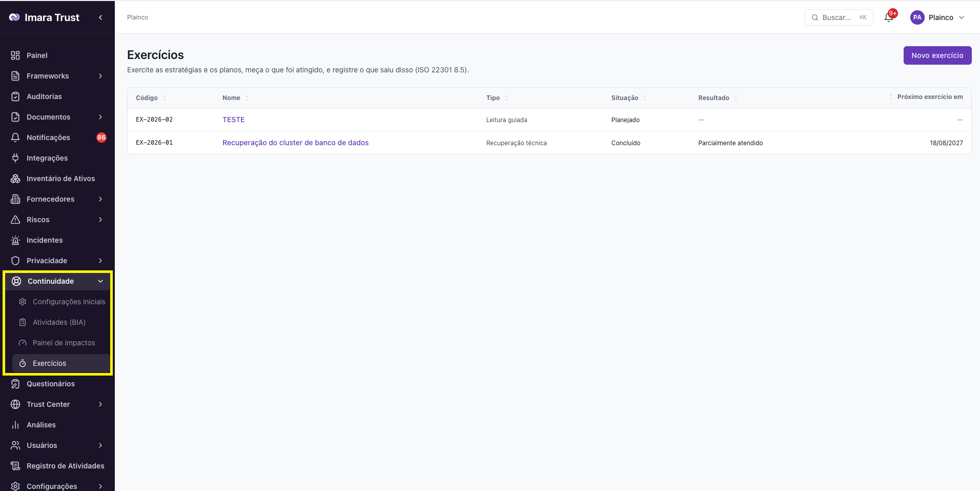The width and height of the screenshot is (980, 491).
Task: Click the Usuários people icon
Action: [15, 445]
